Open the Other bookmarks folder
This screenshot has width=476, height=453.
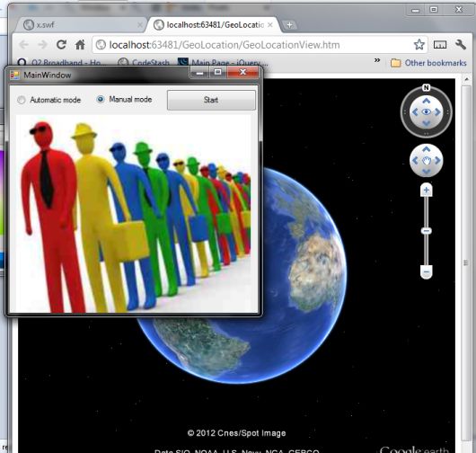tap(428, 63)
